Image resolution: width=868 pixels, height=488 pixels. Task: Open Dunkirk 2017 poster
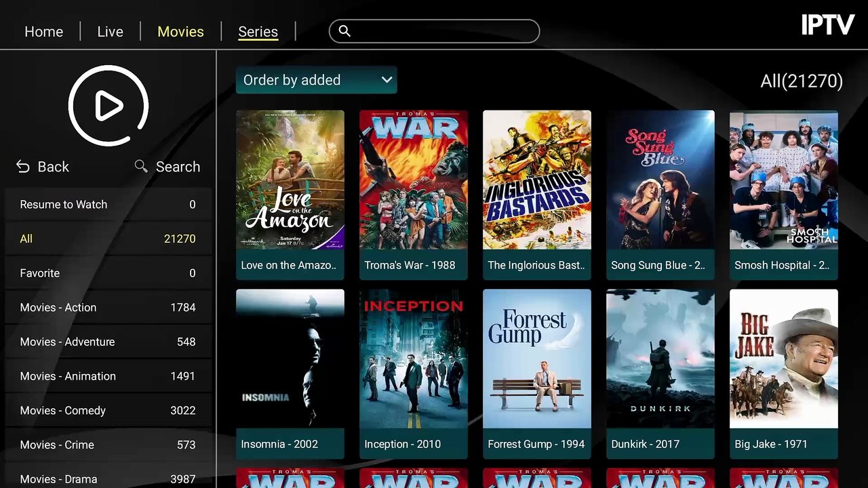point(660,359)
